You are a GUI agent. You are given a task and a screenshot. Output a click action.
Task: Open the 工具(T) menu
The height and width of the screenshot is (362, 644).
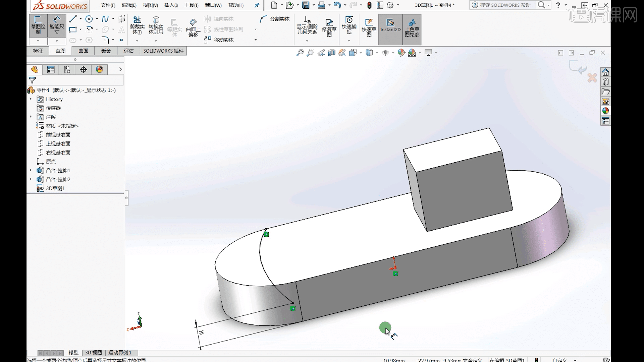191,5
